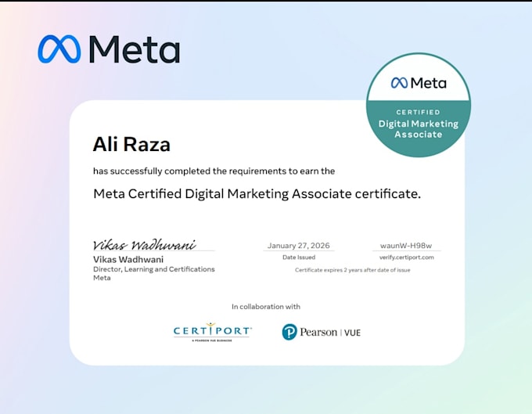Viewport: 532px width, 414px height.
Task: Click the Meta Certified Digital Marketing Associate badge
Action: point(419,105)
